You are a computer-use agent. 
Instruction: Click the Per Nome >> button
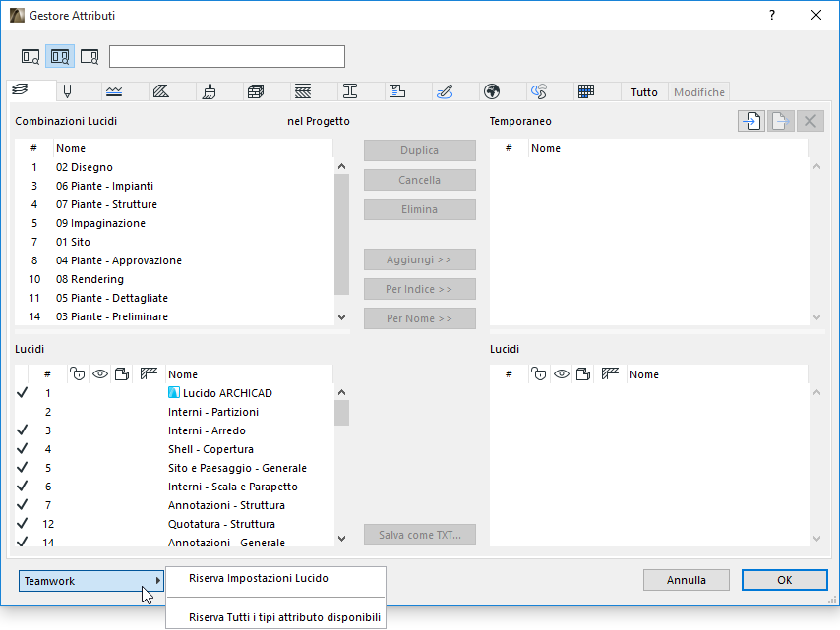click(419, 318)
